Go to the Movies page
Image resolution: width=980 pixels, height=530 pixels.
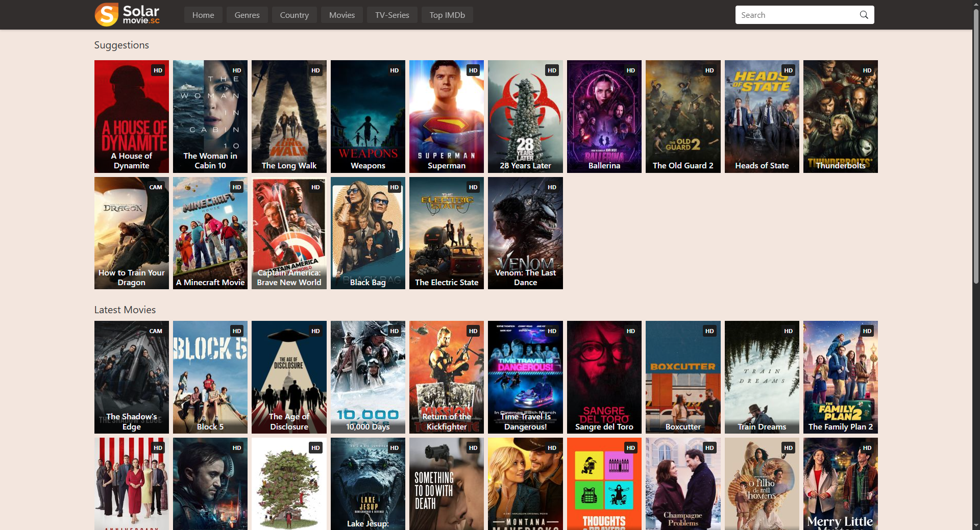341,15
